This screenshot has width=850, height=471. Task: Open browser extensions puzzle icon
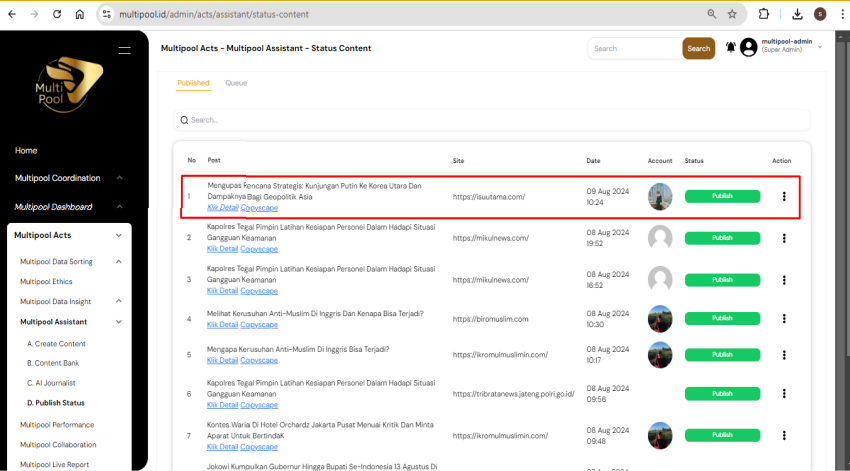click(764, 14)
